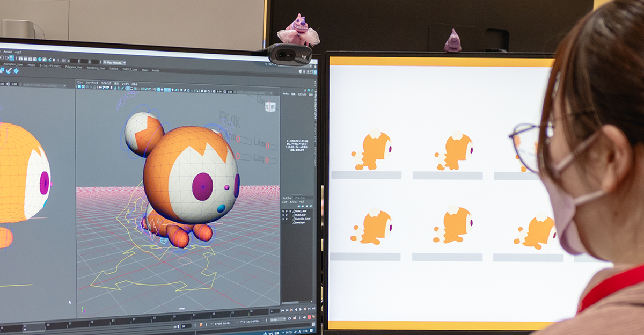Click the X coordinate input field
This screenshot has width=644, height=335.
tap(74, 61)
